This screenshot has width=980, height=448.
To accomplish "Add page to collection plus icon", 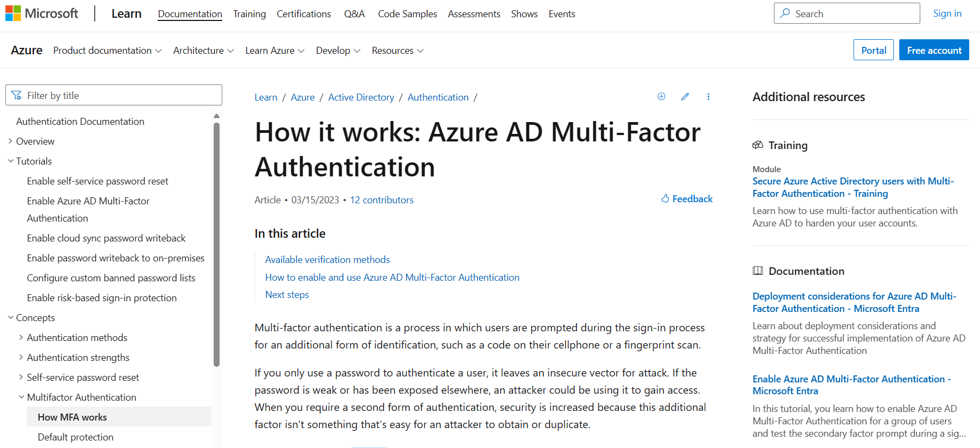I will click(661, 96).
